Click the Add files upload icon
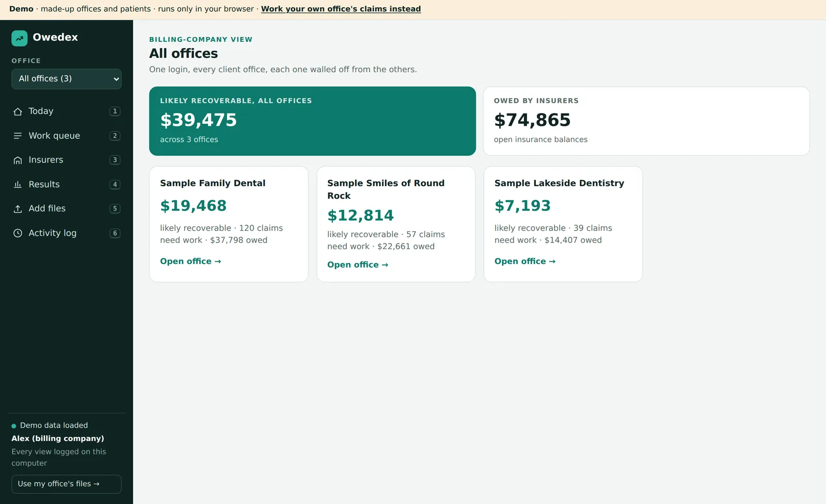826x504 pixels. tap(18, 209)
